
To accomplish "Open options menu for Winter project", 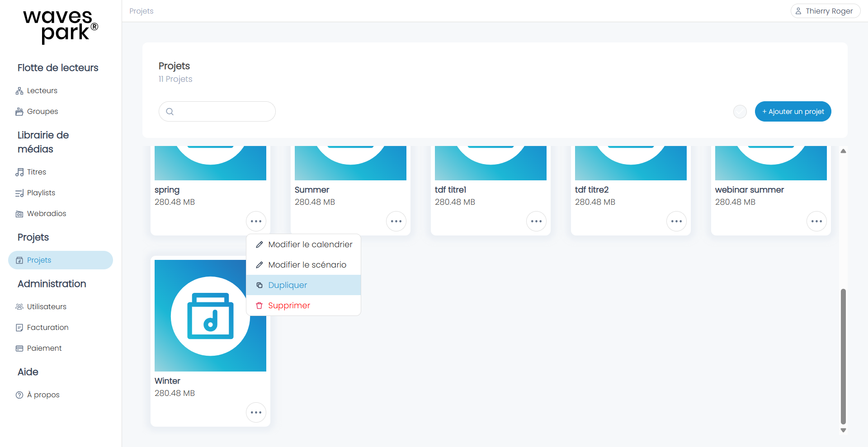I will pyautogui.click(x=256, y=413).
